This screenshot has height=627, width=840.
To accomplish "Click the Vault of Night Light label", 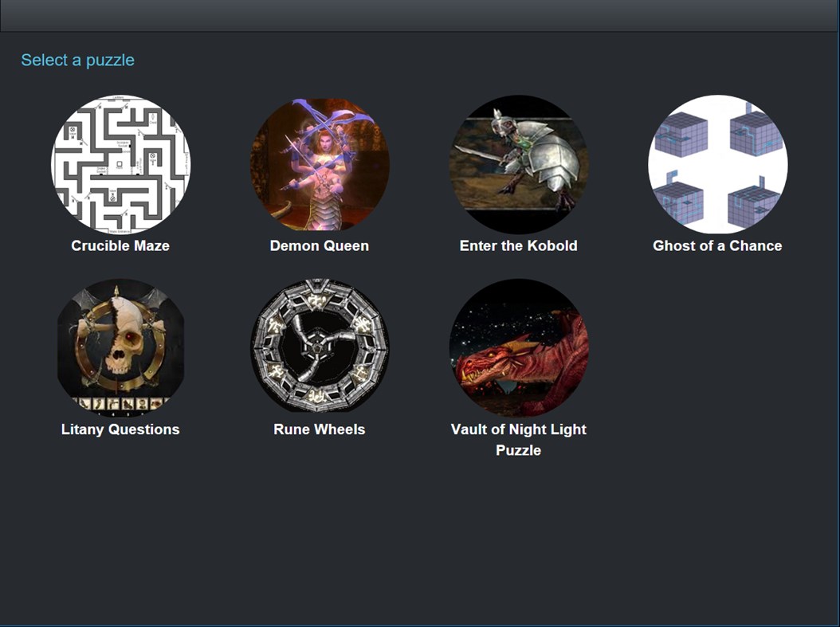I will pyautogui.click(x=519, y=429).
